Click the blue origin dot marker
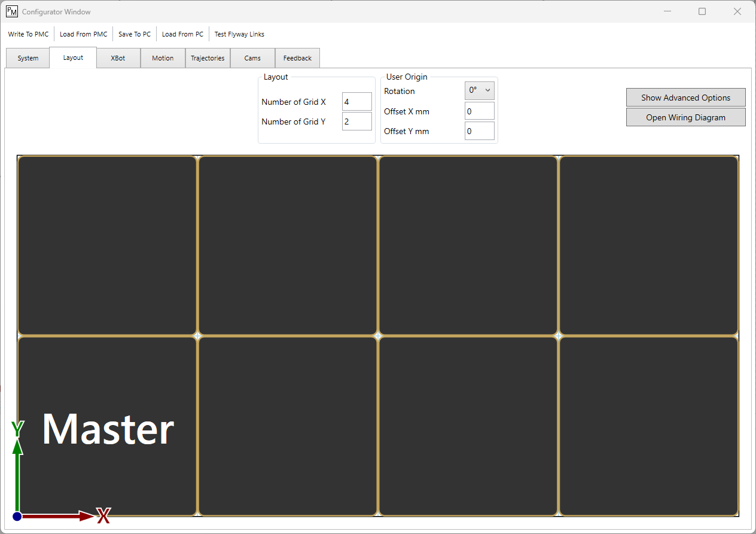The width and height of the screenshot is (756, 534). [x=17, y=516]
